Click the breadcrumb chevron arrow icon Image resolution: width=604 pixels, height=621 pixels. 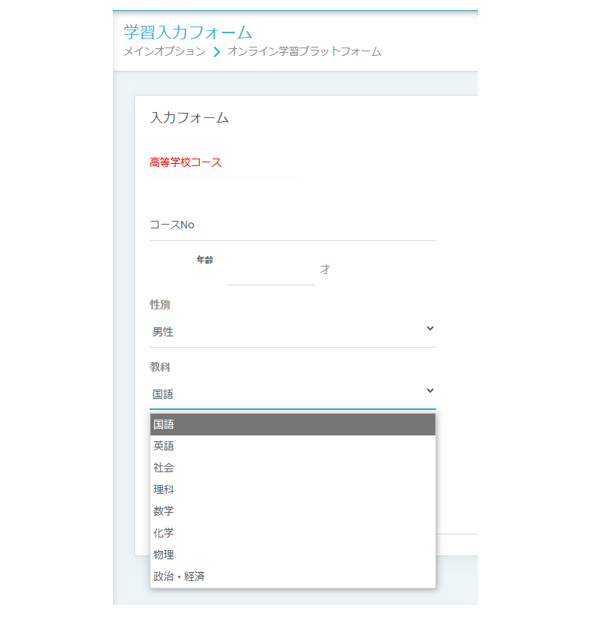click(x=217, y=52)
